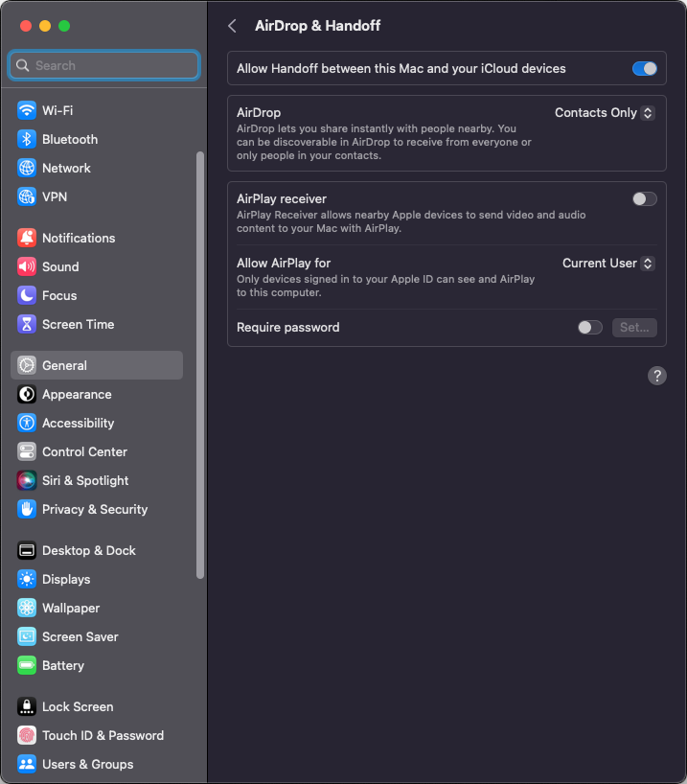Click Screen Saver icon
The height and width of the screenshot is (784, 687).
click(x=27, y=636)
